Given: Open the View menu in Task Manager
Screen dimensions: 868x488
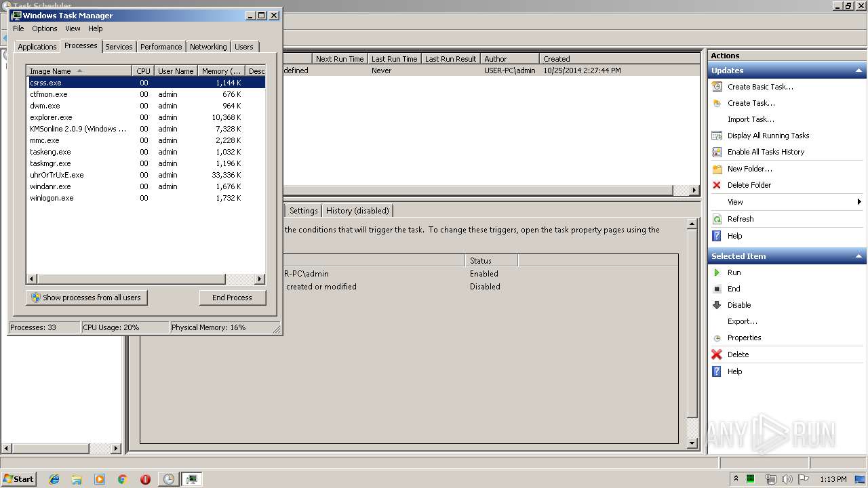Looking at the screenshot, I should pyautogui.click(x=73, y=28).
